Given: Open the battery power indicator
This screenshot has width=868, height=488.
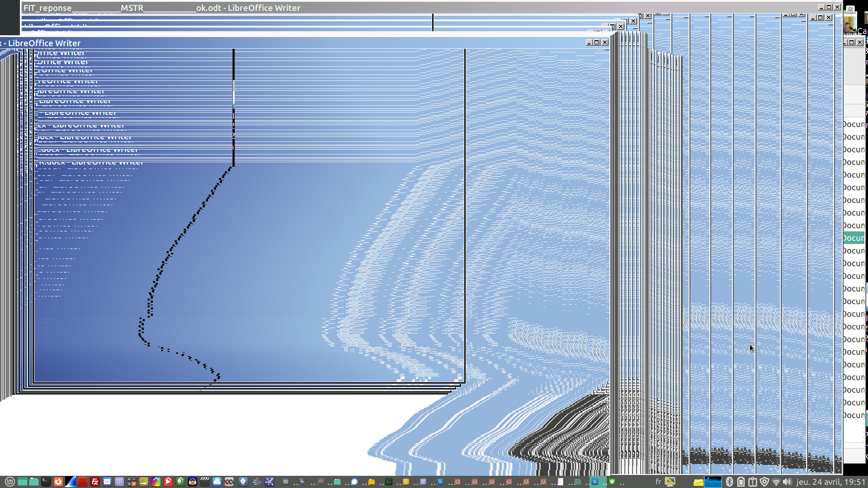Looking at the screenshot, I should tap(741, 482).
